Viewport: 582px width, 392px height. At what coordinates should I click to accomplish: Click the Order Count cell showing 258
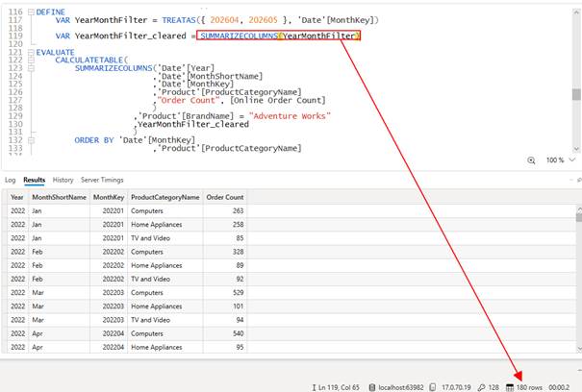coord(225,225)
